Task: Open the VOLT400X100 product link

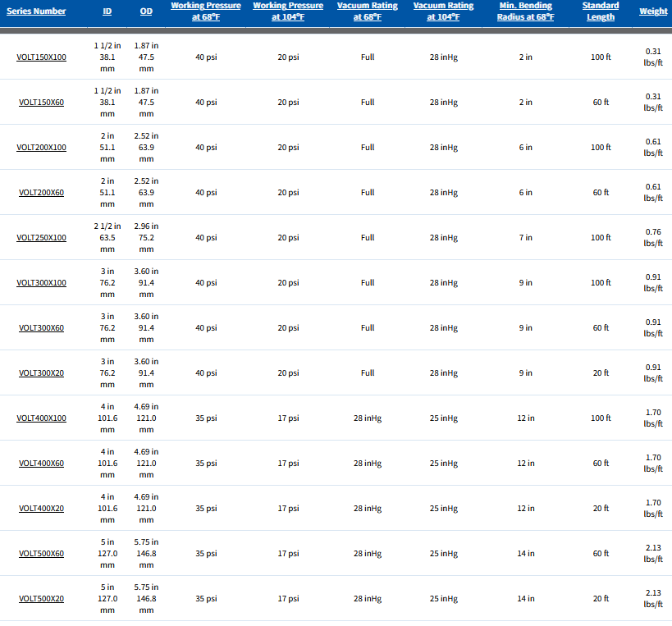Action: click(41, 418)
